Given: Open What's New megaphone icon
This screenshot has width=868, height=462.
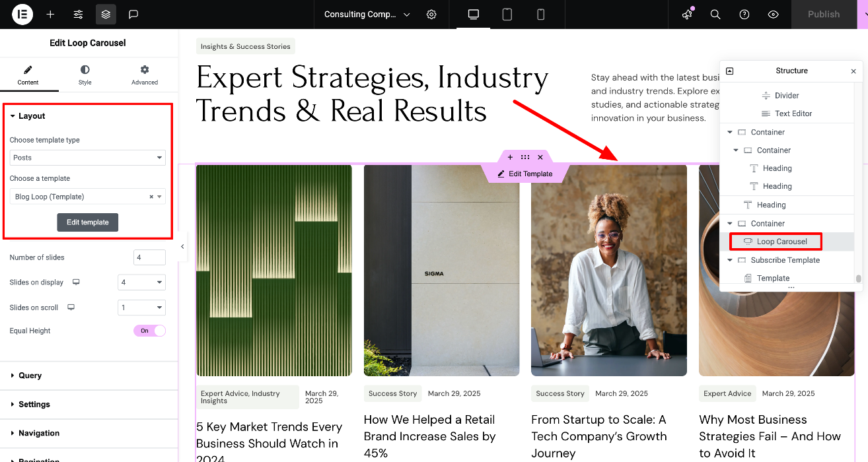Looking at the screenshot, I should click(687, 14).
